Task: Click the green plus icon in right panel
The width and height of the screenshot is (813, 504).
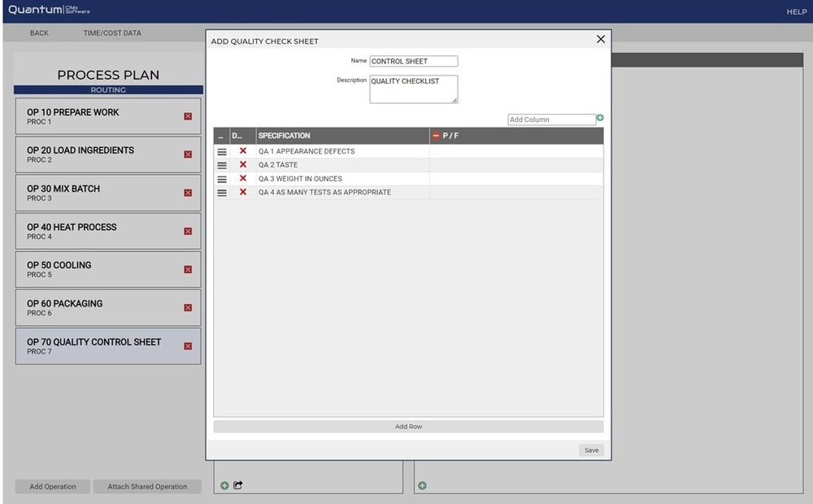Action: [422, 486]
